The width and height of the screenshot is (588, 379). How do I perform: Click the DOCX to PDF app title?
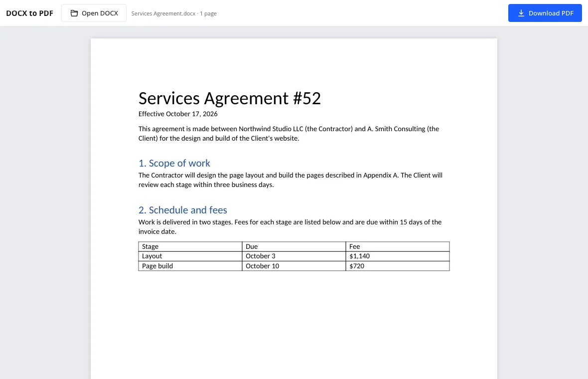pyautogui.click(x=29, y=13)
